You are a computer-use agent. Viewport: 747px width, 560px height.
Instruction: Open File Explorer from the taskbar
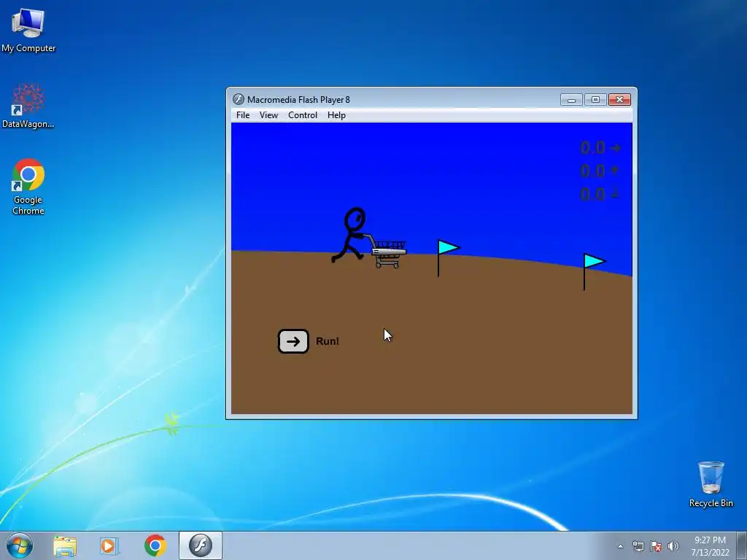tap(65, 545)
